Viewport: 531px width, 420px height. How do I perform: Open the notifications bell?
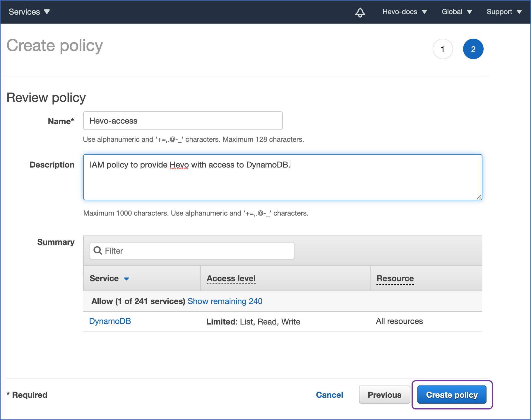[360, 12]
